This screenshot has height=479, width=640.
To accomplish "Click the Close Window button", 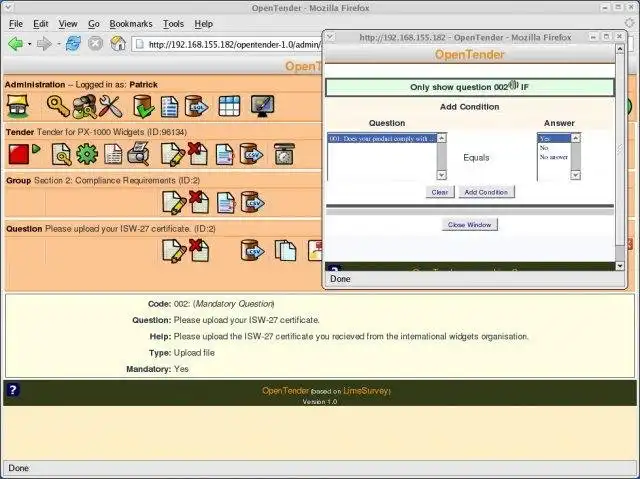I will click(x=469, y=224).
